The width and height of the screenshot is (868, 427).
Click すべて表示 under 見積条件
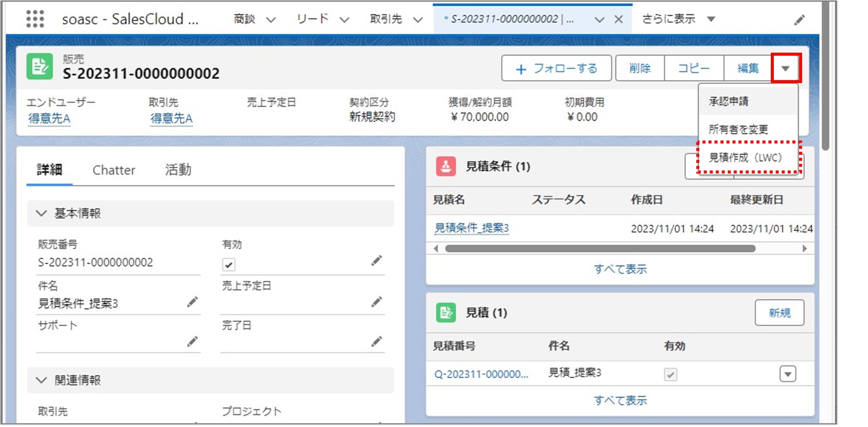pos(620,269)
